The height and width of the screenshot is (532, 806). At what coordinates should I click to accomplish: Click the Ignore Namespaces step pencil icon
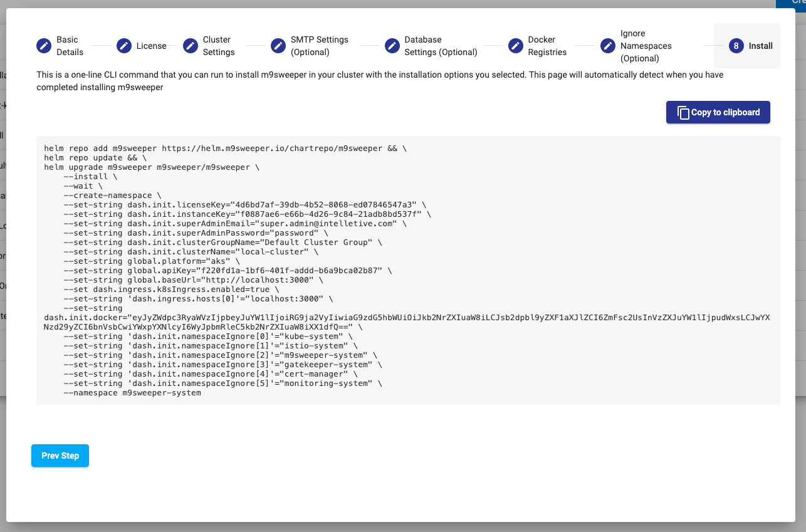pyautogui.click(x=607, y=46)
